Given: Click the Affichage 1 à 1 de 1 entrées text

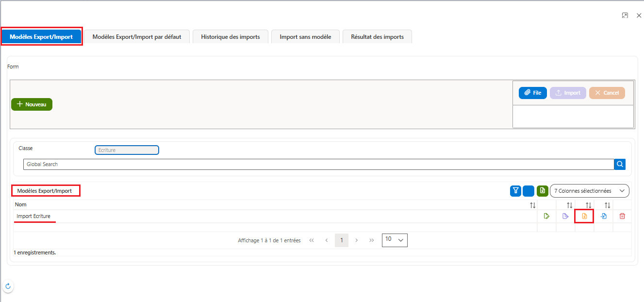Looking at the screenshot, I should [269, 240].
